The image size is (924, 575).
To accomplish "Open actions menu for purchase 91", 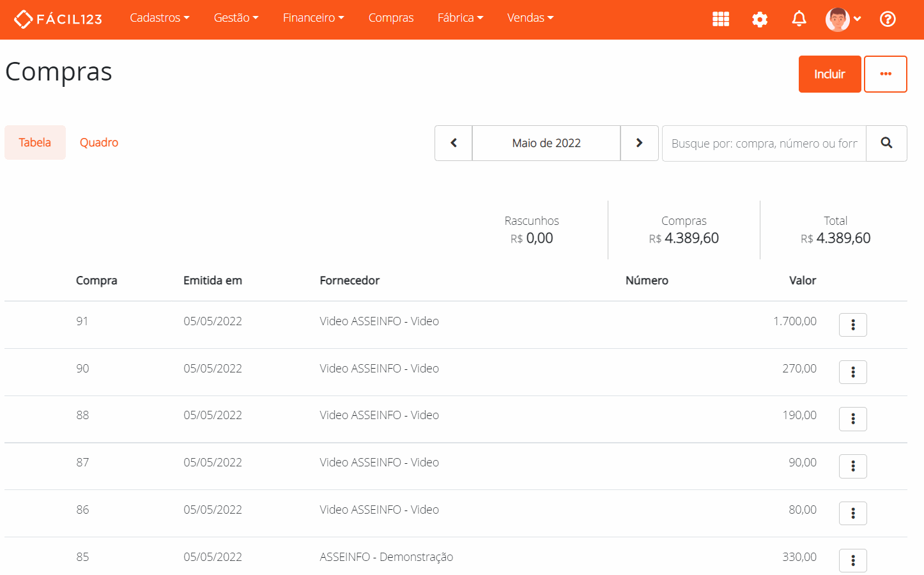I will pos(852,325).
